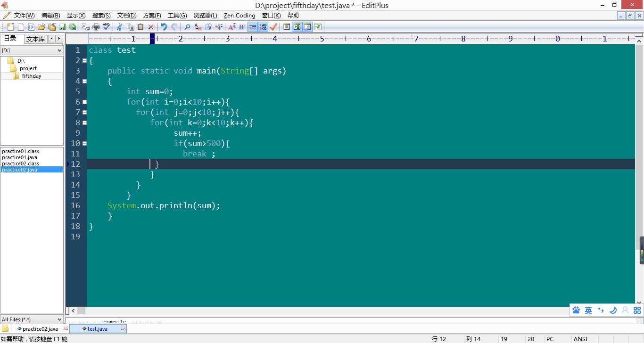Select the test.java document tab

(97, 329)
